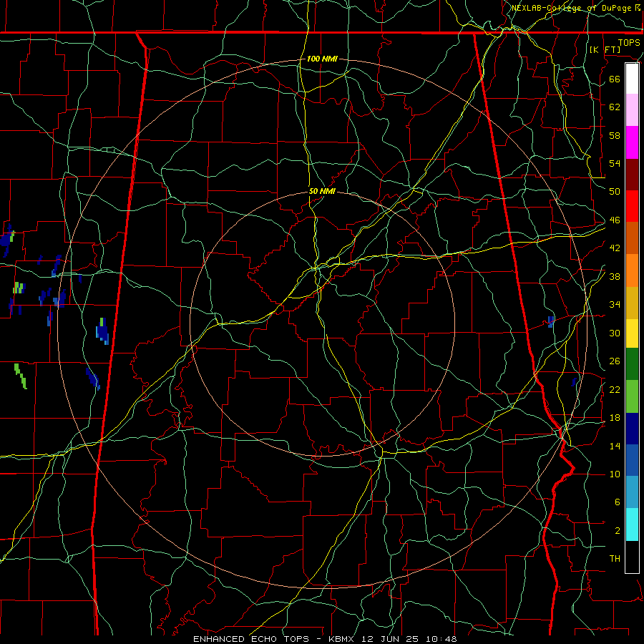Click the '42' legend value
The height and width of the screenshot is (644, 644).
click(x=615, y=248)
